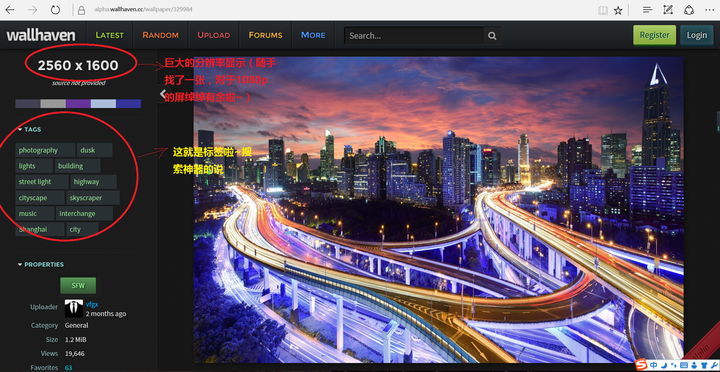
Task: Go back with the browser back arrow
Action: click(x=10, y=10)
